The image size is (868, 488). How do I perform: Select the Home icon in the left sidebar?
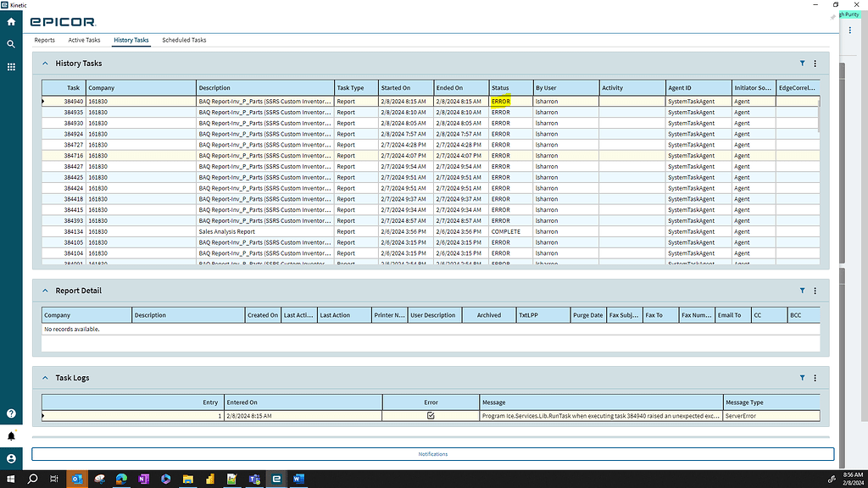point(10,22)
